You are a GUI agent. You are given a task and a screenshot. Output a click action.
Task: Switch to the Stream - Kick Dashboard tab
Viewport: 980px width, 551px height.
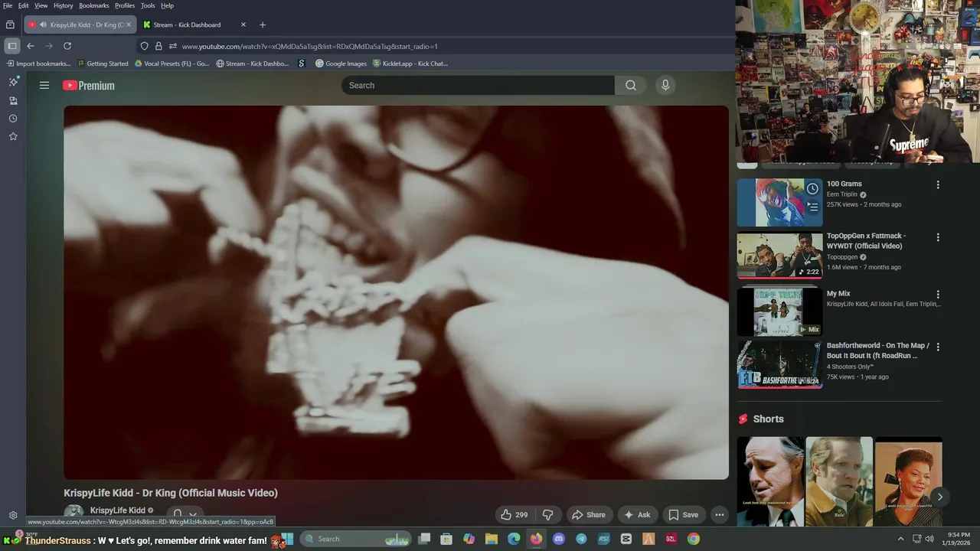[x=187, y=24]
